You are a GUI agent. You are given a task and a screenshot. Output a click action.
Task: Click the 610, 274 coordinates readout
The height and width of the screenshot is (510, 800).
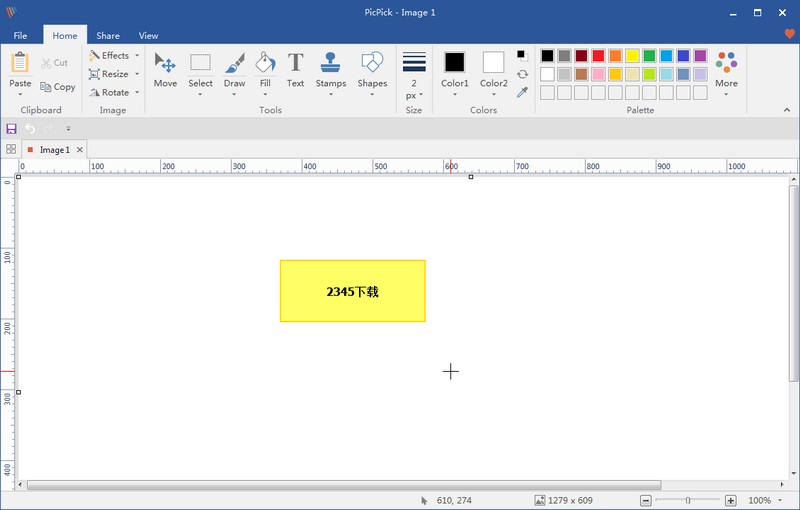coord(454,500)
